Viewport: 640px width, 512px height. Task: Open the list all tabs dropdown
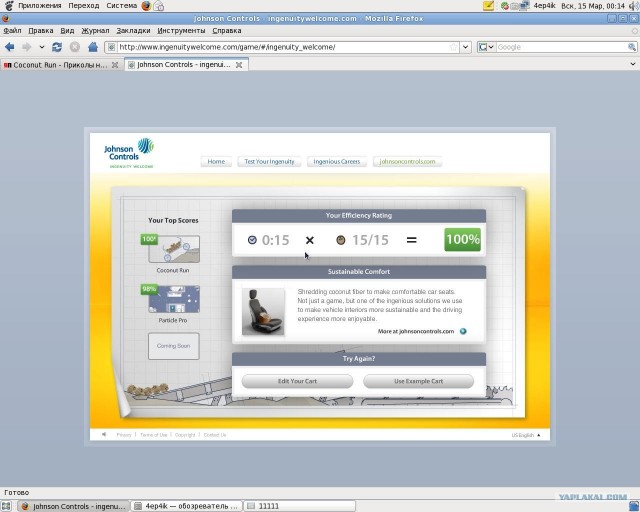coord(633,64)
